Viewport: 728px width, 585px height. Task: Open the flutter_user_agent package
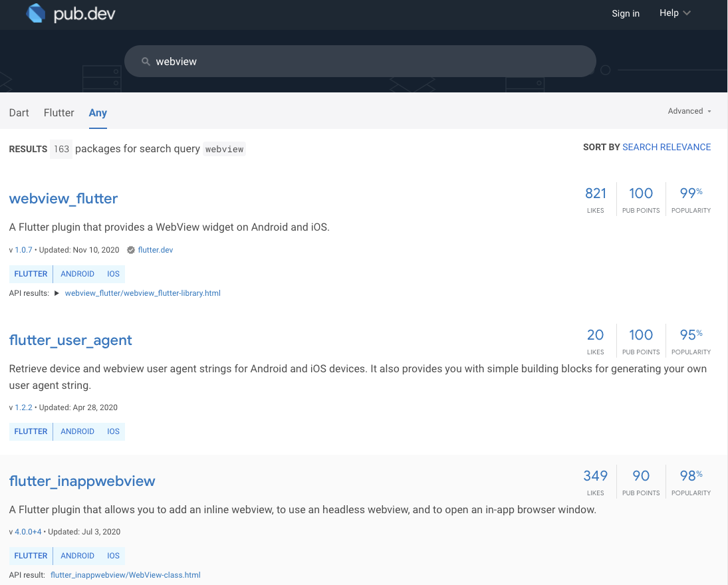70,340
